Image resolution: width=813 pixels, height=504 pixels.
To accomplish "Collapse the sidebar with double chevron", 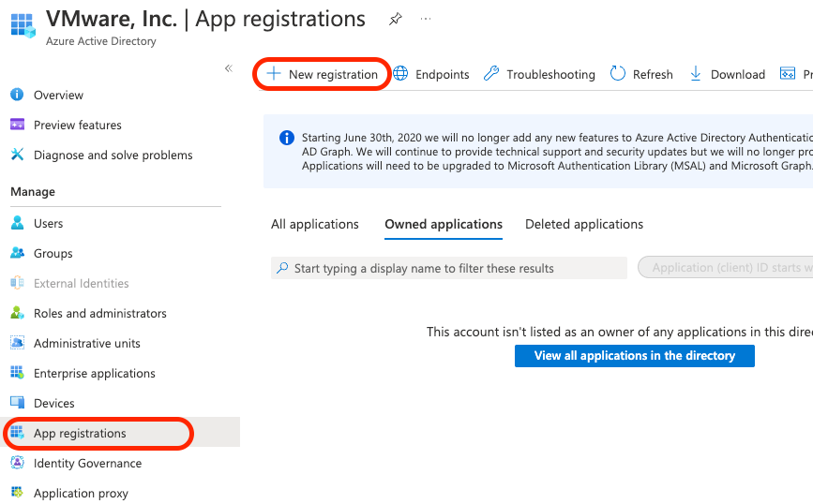I will [x=229, y=68].
